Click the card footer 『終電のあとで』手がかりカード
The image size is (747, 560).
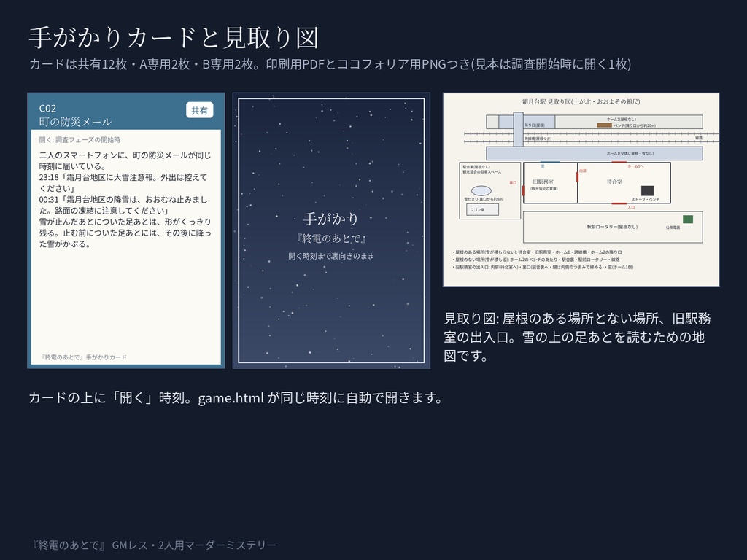pyautogui.click(x=83, y=357)
